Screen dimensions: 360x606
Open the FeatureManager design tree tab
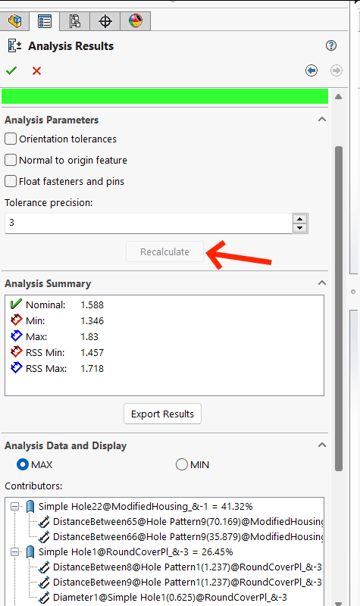point(15,21)
